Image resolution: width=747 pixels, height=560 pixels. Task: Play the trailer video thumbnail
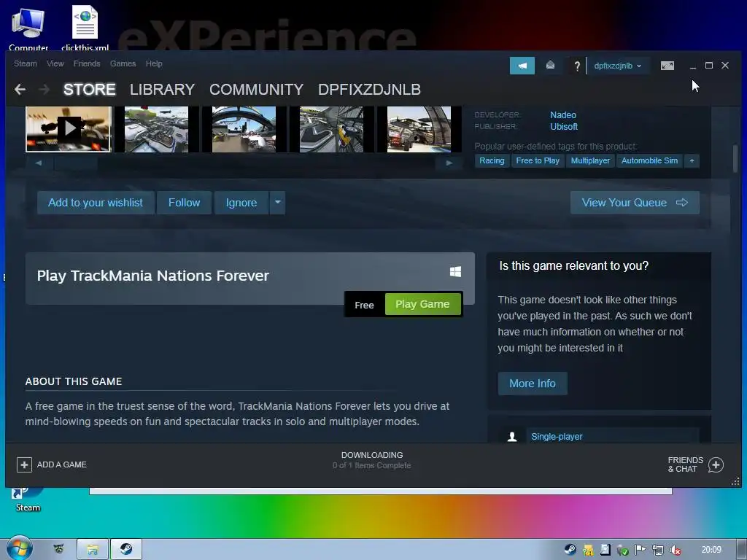tap(69, 129)
